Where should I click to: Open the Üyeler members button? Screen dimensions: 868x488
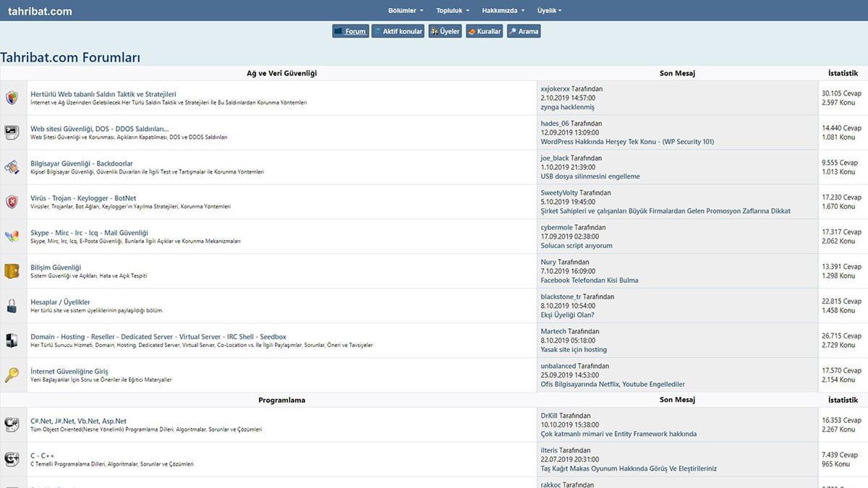pyautogui.click(x=445, y=32)
